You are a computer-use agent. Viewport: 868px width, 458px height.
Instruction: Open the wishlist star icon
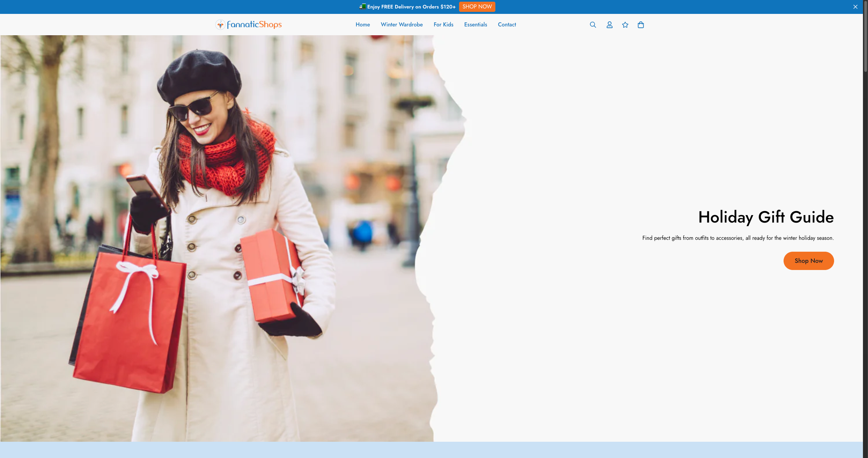click(x=625, y=25)
